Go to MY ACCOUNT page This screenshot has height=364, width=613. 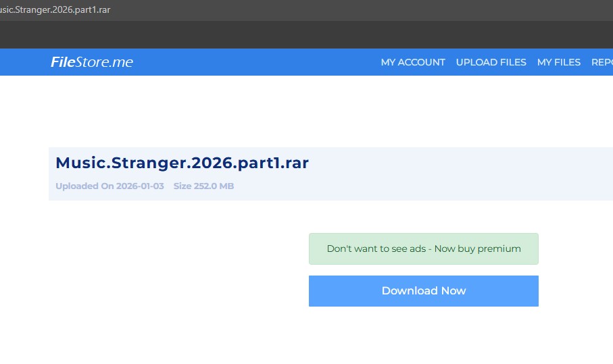click(x=413, y=63)
